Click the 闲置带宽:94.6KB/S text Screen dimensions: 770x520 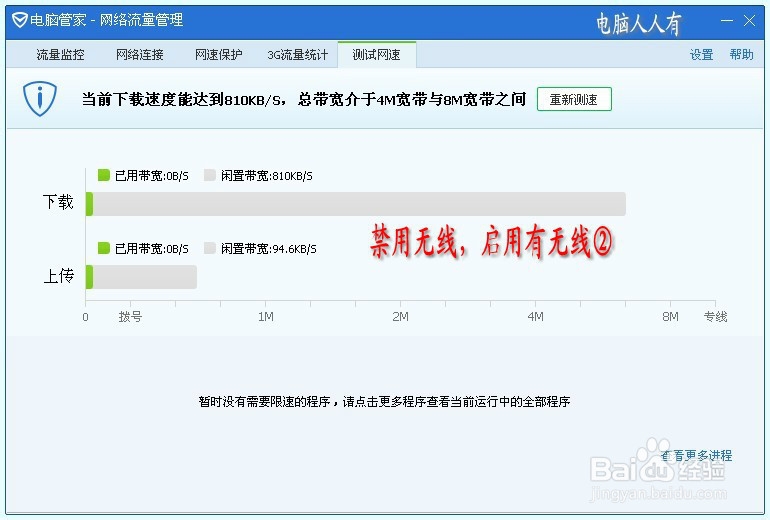269,249
